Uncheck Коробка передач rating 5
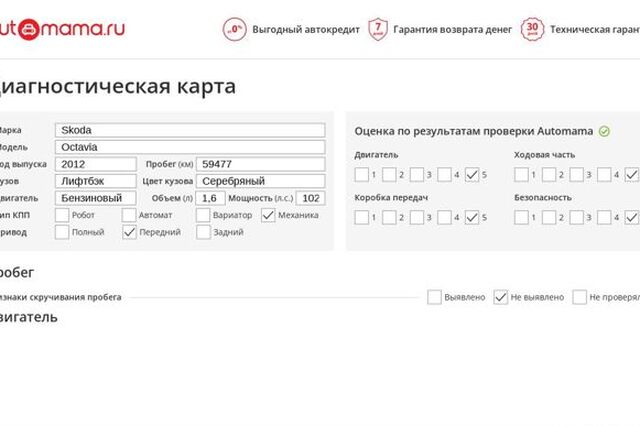The width and height of the screenshot is (640, 426). [x=472, y=217]
